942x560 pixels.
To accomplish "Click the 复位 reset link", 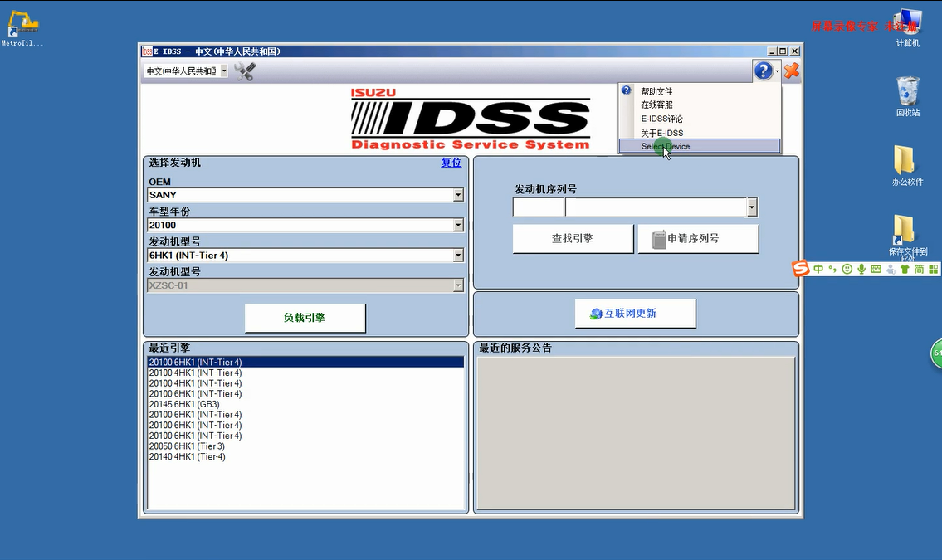I will tap(451, 163).
